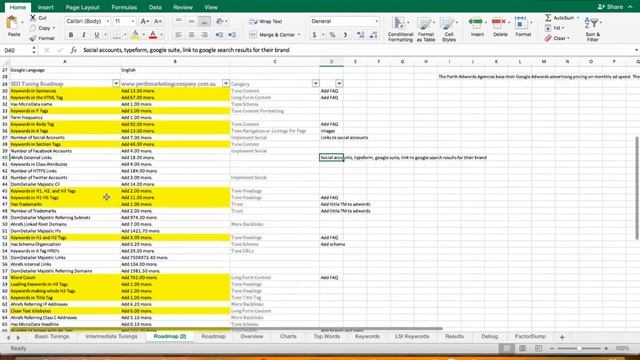Open filter dropdown beside website URL header

[x=226, y=84]
